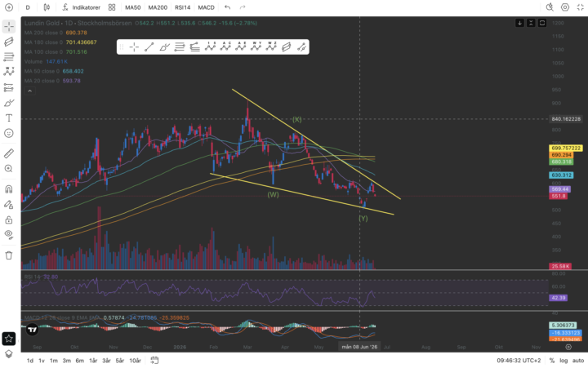Open the D timeframe interval selector
The image size is (588, 368).
28,7
